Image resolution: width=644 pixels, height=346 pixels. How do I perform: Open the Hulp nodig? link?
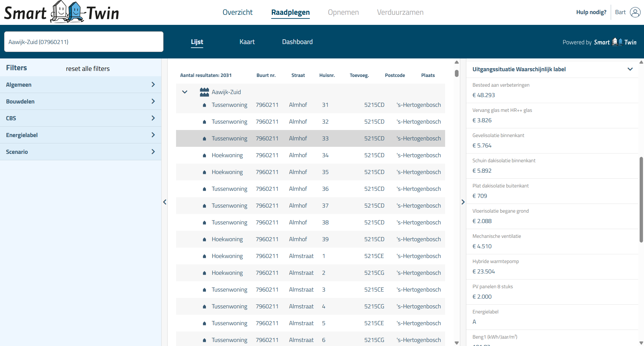(x=591, y=12)
